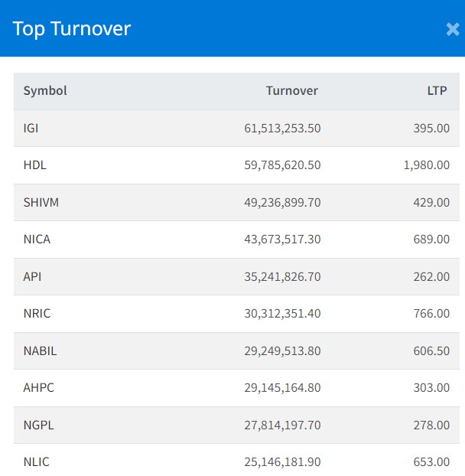Viewport: 465px width, 476px height.
Task: Select the API symbol
Action: click(32, 277)
